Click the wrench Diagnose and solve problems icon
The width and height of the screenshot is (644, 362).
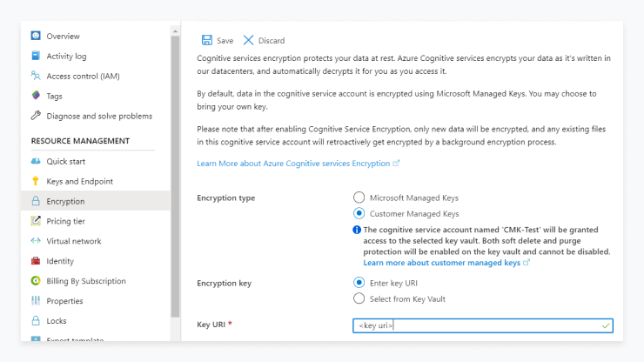click(x=36, y=116)
